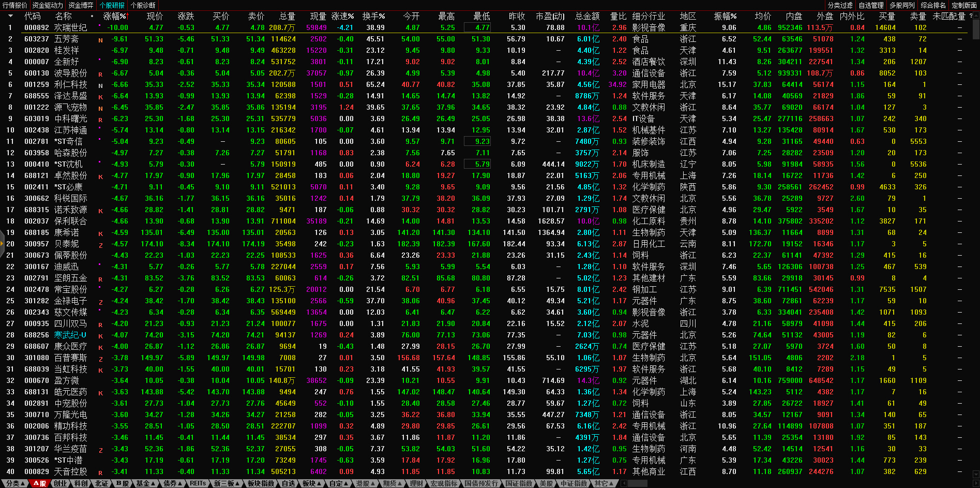Click the help question mark after 未匹配量

970,16
